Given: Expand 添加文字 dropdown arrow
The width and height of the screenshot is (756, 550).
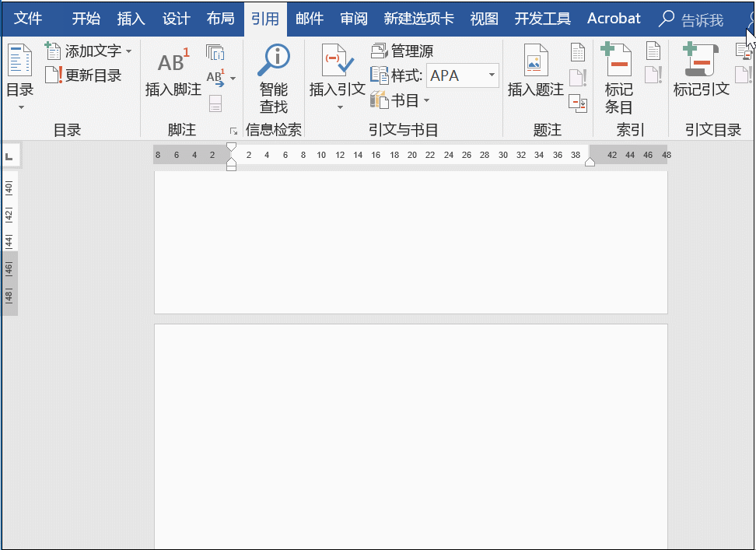Looking at the screenshot, I should 129,51.
